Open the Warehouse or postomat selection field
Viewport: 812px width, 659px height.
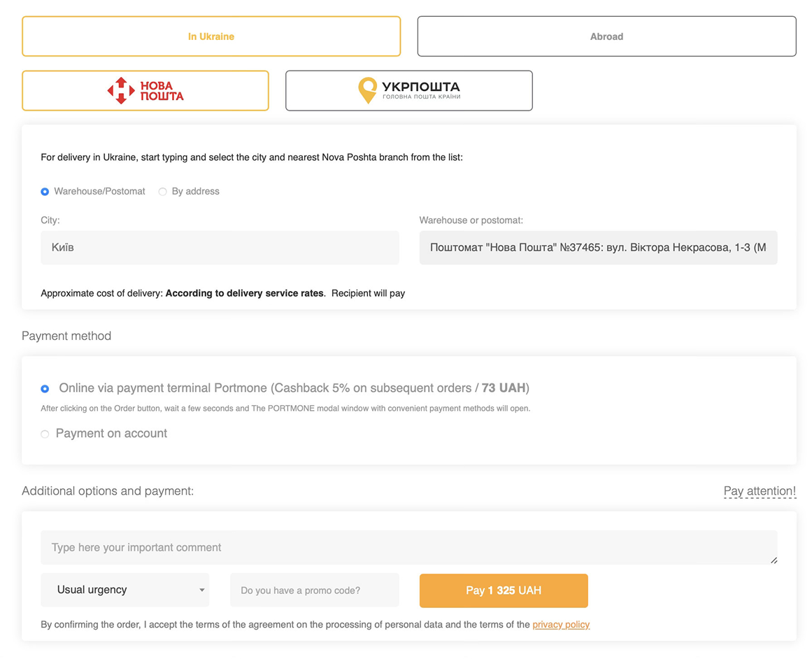[598, 248]
